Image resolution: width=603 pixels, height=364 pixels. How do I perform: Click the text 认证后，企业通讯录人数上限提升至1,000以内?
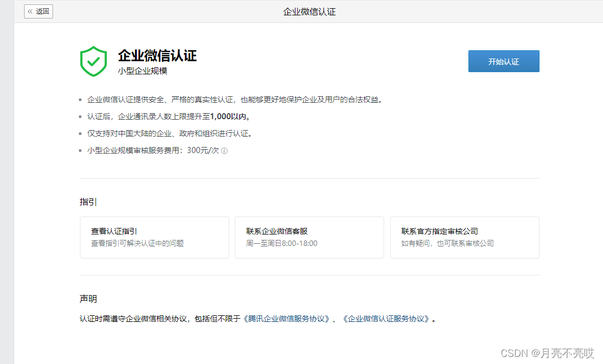169,117
